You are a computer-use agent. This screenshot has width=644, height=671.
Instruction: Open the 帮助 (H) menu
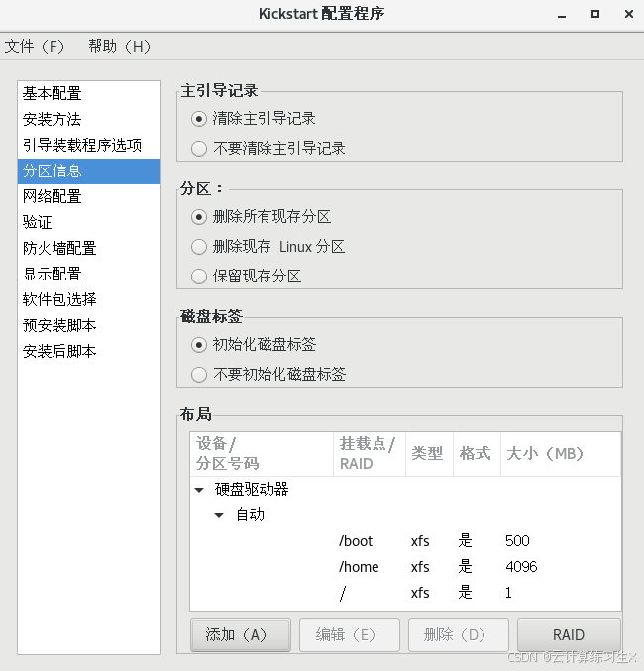coord(119,46)
